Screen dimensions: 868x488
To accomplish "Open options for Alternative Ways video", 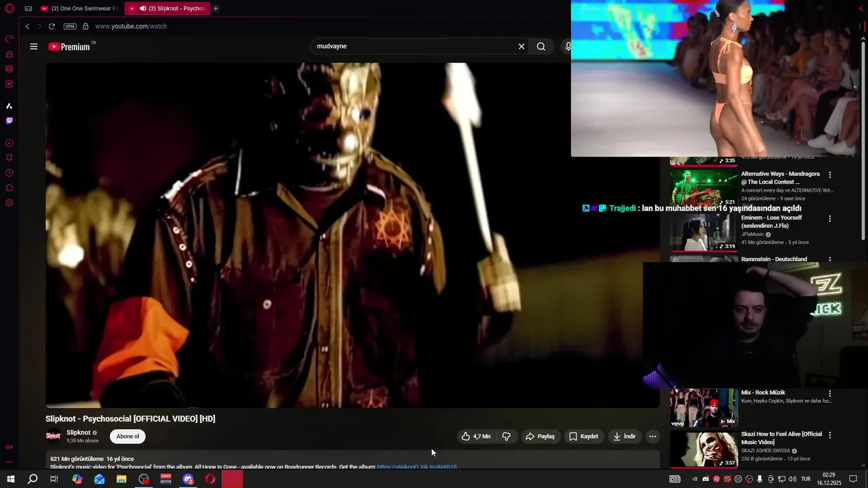I will (829, 175).
